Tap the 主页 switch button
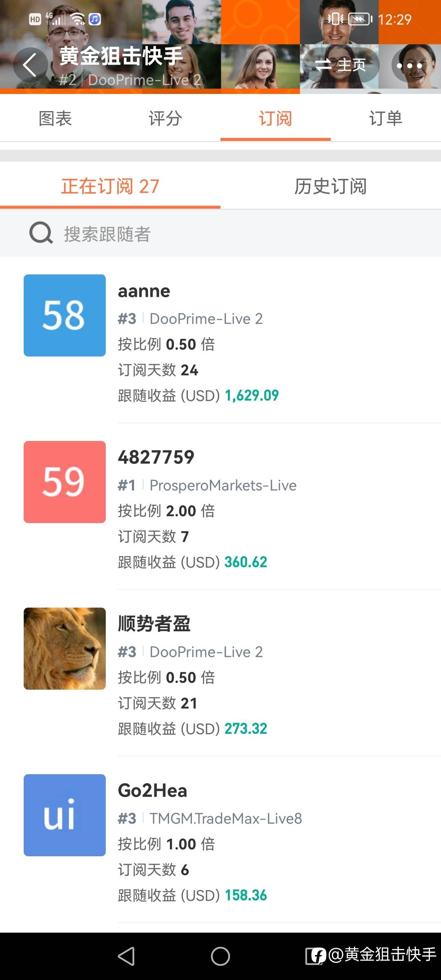Screen dimensions: 441x980 coord(341,65)
